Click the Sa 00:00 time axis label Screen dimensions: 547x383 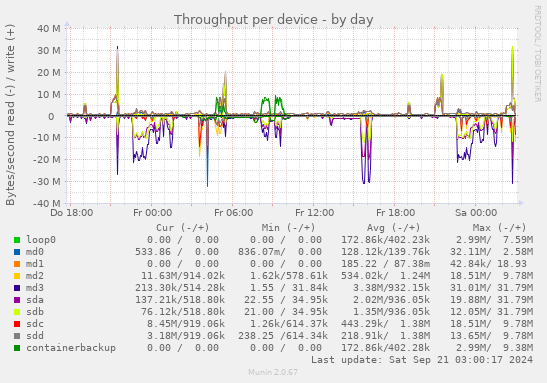pyautogui.click(x=476, y=213)
